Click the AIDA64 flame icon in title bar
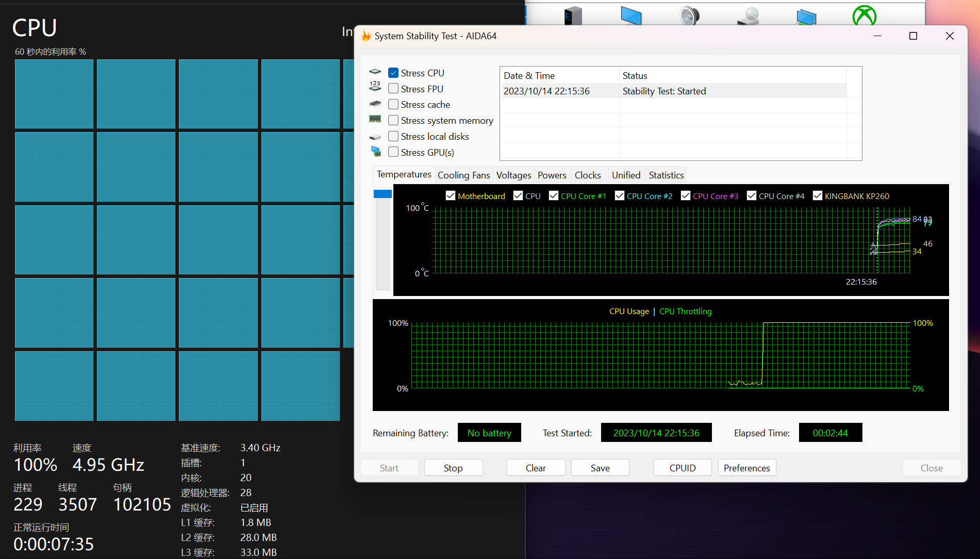 (x=366, y=36)
